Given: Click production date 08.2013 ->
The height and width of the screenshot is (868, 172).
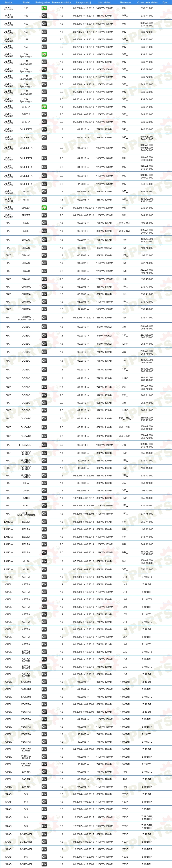Looking at the screenshot, I should pos(83,176).
